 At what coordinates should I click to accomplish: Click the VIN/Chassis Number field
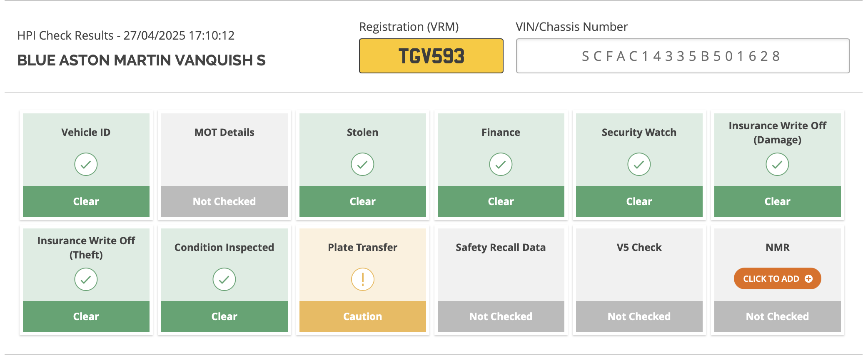683,56
